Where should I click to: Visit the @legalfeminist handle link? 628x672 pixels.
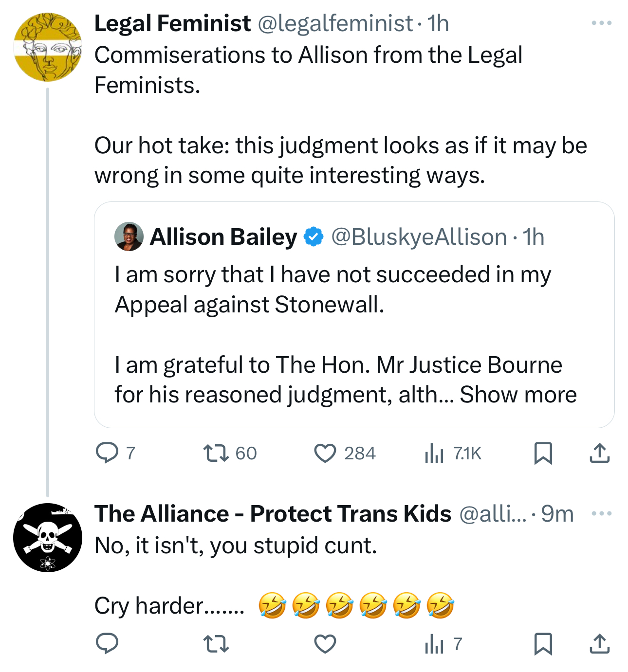[335, 23]
